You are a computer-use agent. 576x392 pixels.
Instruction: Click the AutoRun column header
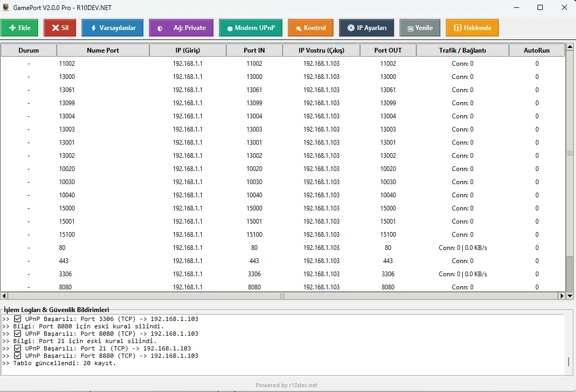[537, 51]
